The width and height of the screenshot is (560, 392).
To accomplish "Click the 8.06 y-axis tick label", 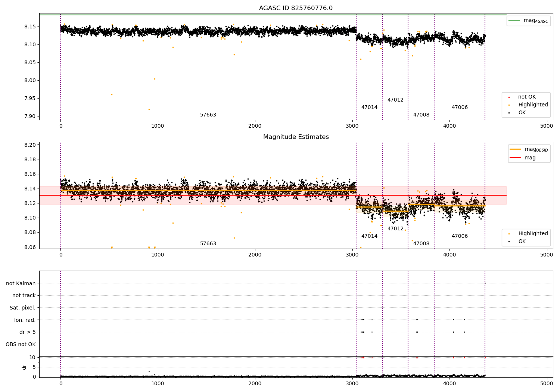I will [30, 247].
